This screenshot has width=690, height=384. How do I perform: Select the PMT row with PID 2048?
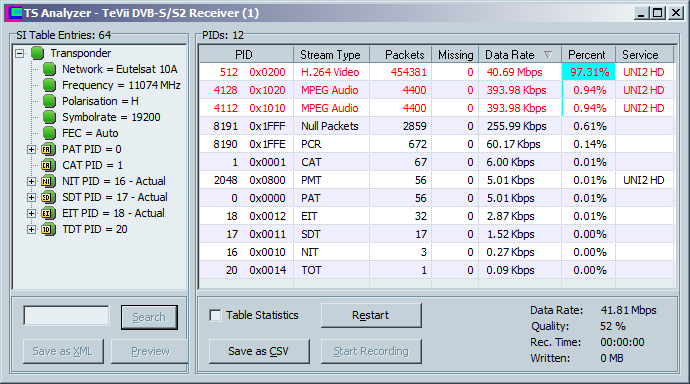click(x=437, y=180)
